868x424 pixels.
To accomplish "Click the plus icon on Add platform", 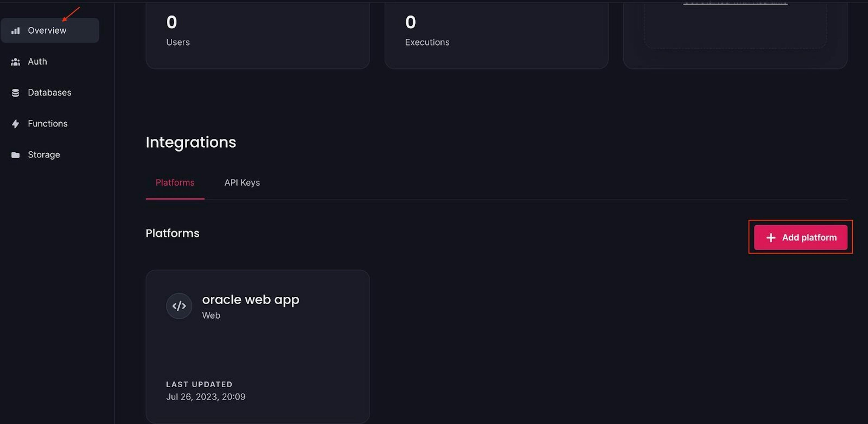I will (771, 238).
